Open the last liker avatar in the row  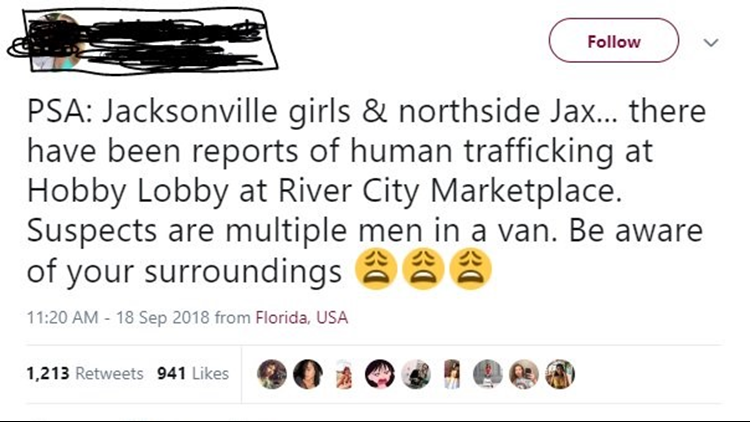pos(560,374)
